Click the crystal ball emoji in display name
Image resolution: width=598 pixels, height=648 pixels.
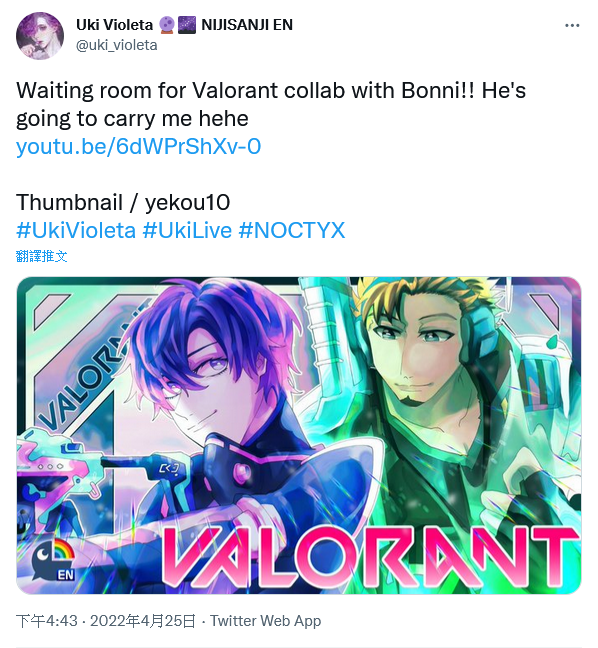point(167,25)
